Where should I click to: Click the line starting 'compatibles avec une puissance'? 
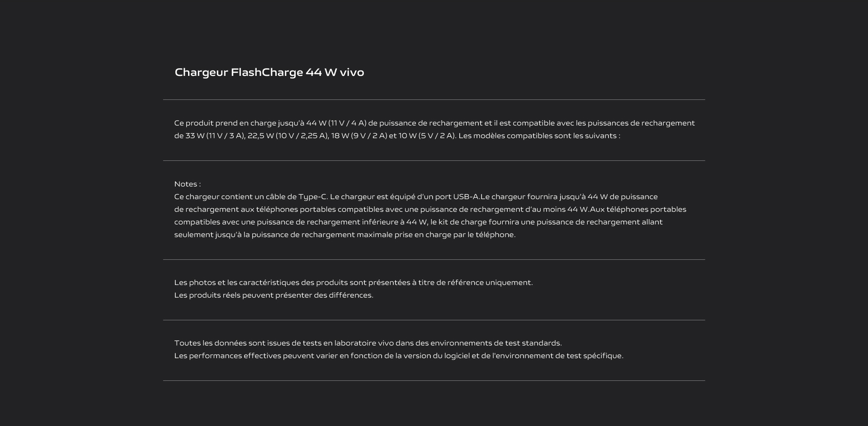(418, 222)
